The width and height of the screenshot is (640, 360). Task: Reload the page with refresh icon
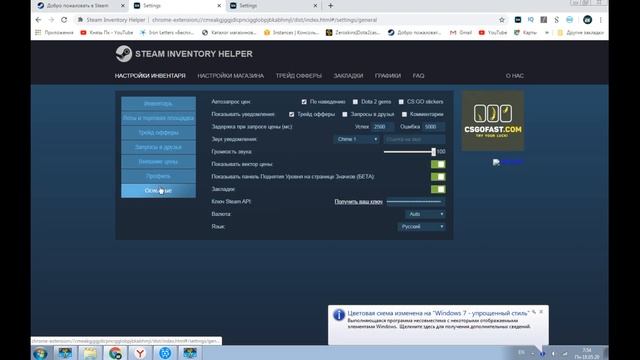[64, 20]
